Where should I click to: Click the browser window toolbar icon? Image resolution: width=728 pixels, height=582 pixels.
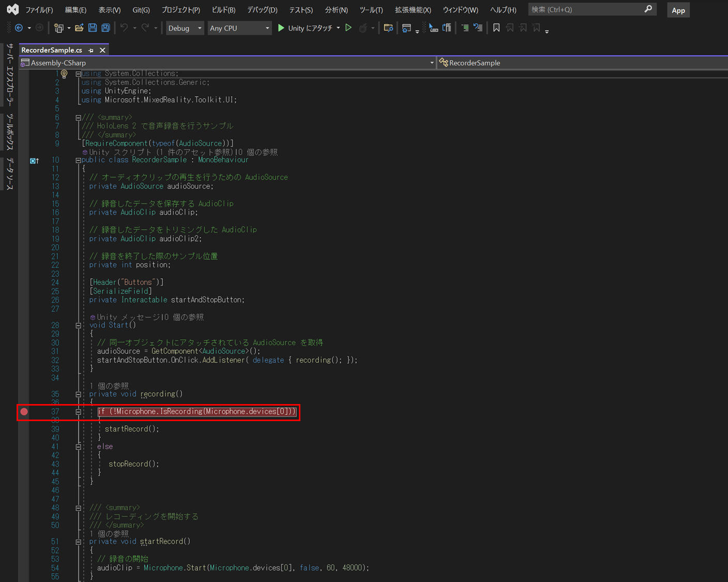click(406, 28)
